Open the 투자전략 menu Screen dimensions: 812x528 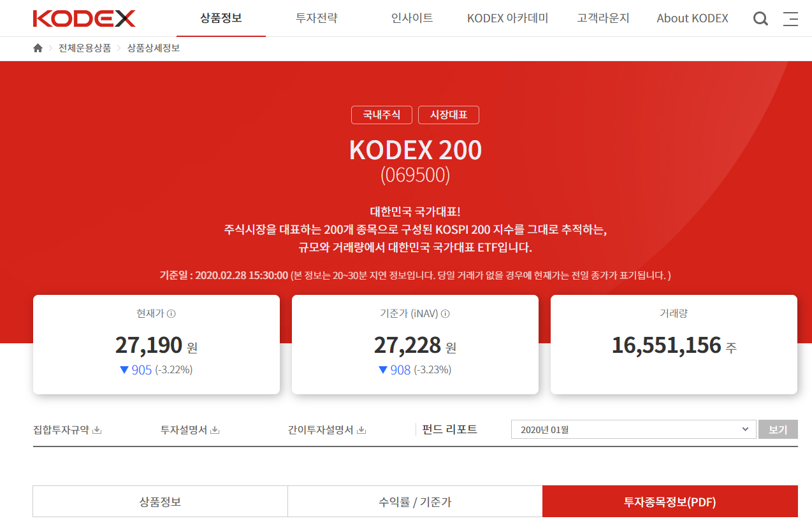pos(317,18)
